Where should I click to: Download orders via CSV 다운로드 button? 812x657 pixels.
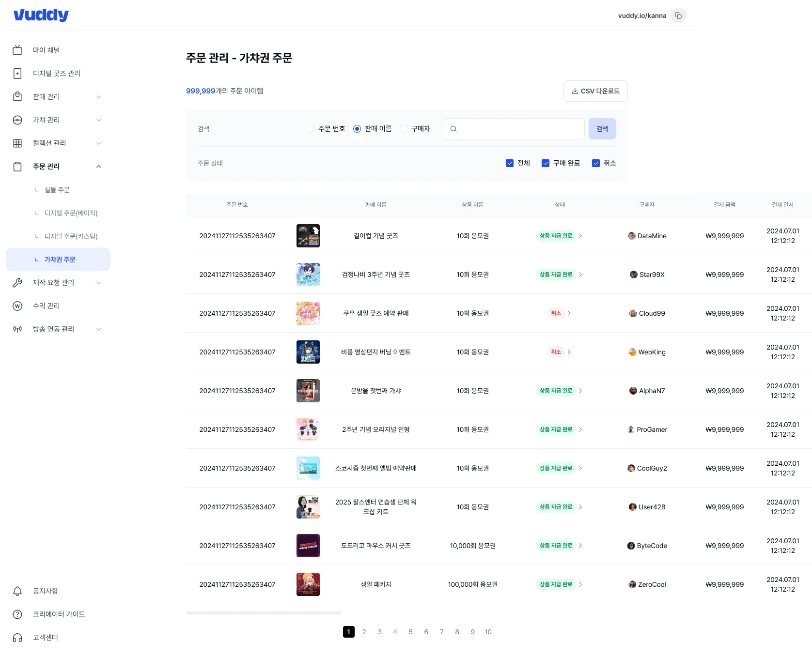[x=595, y=91]
